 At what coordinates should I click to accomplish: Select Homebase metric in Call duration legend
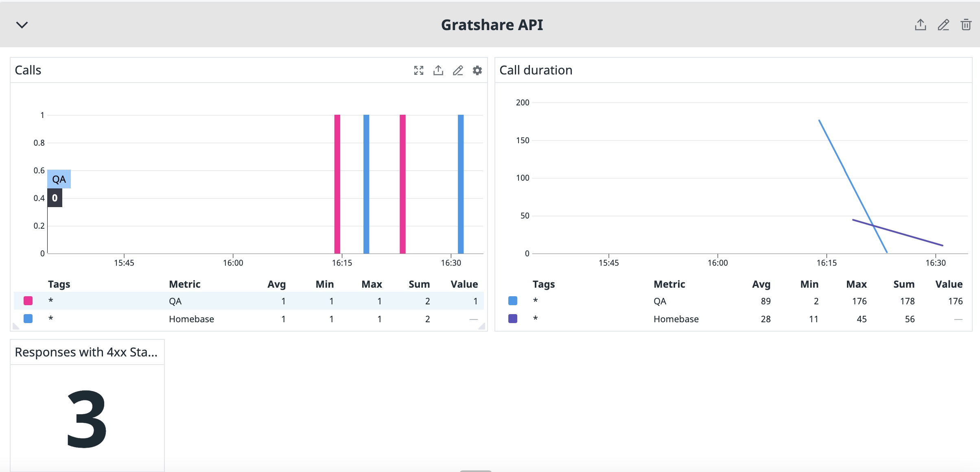point(676,319)
